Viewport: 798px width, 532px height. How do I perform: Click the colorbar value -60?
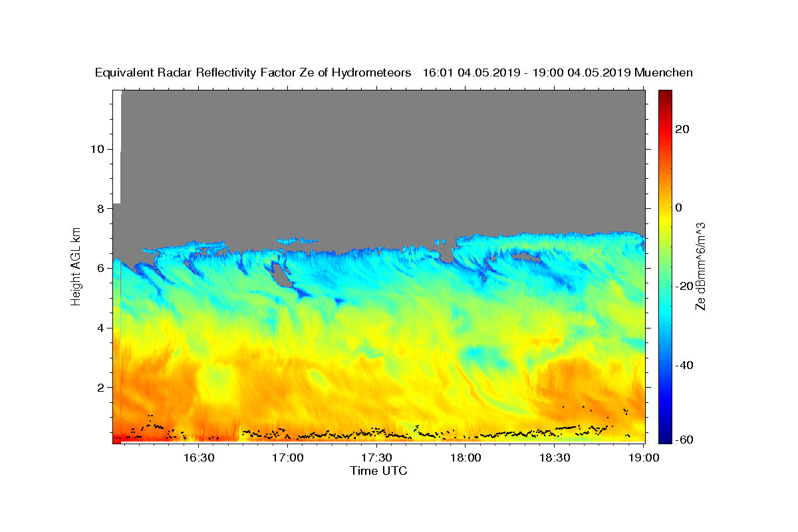click(684, 439)
